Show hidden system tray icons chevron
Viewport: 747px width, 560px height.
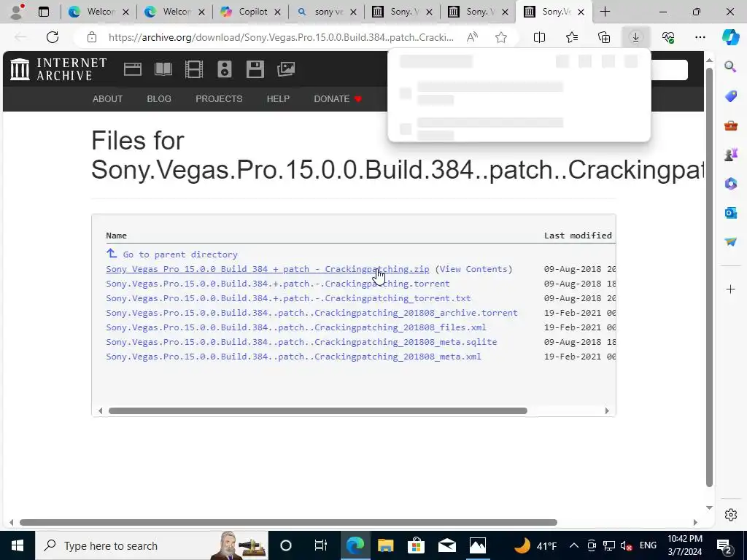574,545
